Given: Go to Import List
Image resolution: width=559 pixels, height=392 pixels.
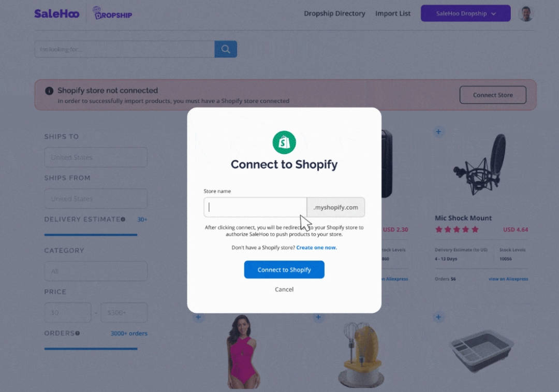Looking at the screenshot, I should point(393,13).
